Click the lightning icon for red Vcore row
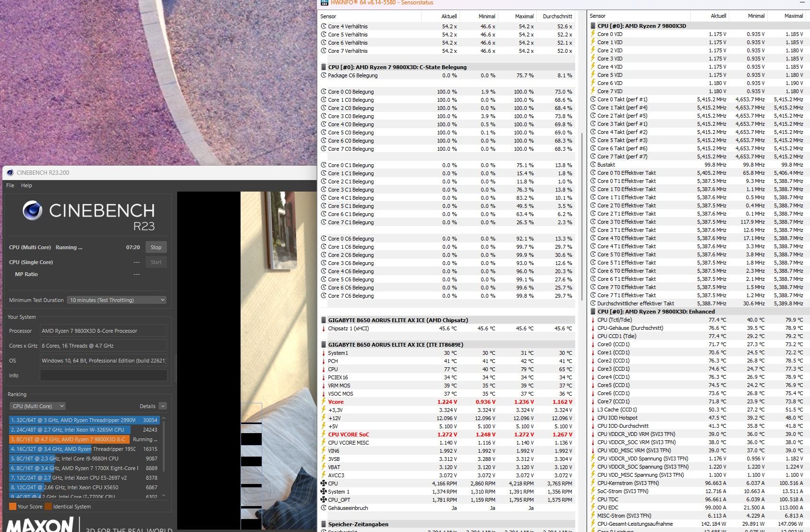The height and width of the screenshot is (532, 810). (324, 402)
